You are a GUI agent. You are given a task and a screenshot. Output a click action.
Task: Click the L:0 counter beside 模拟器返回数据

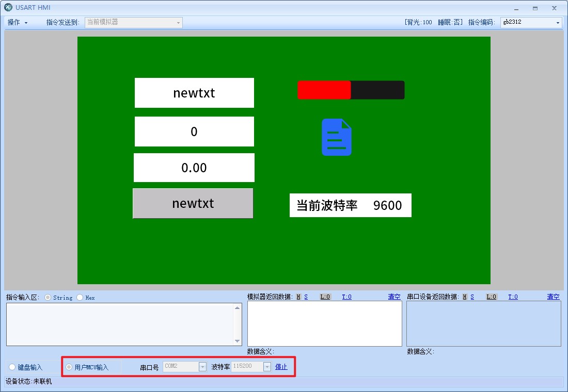click(x=325, y=297)
